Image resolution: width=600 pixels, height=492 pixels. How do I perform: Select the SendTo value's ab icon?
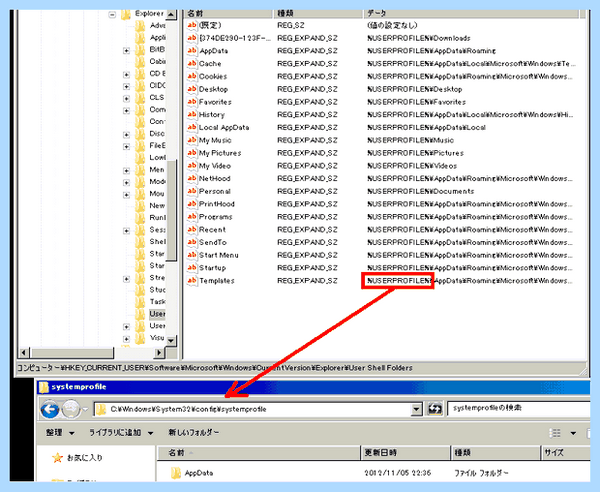click(192, 242)
